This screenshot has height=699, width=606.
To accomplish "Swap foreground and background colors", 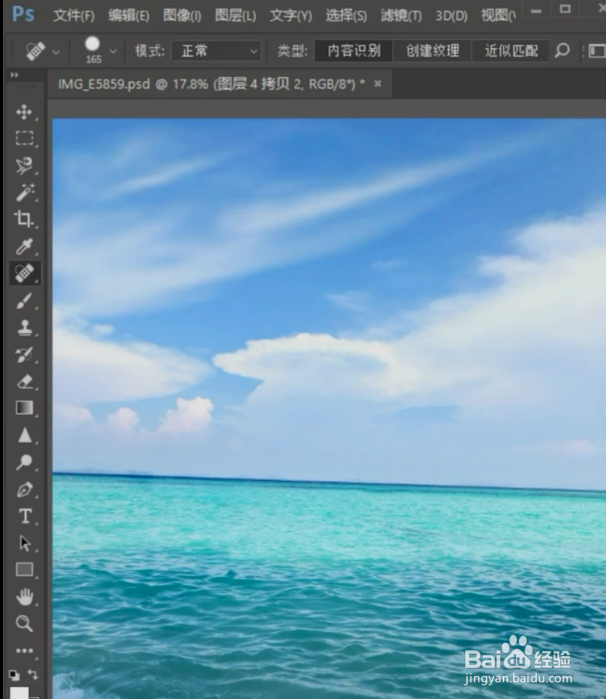I will coord(33,674).
